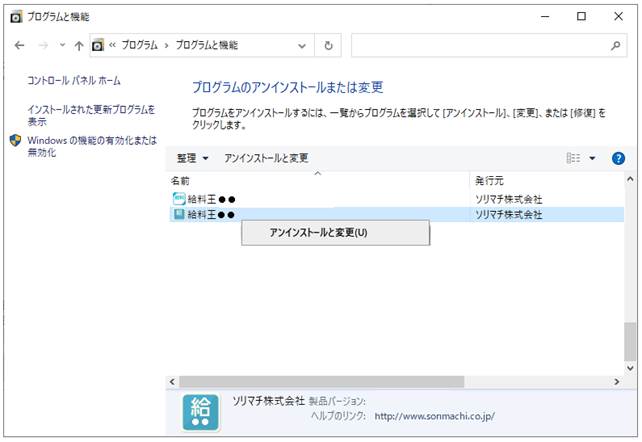The image size is (642, 442).
Task: Click ソリマチ株式会社 publisher in first row
Action: (x=509, y=199)
